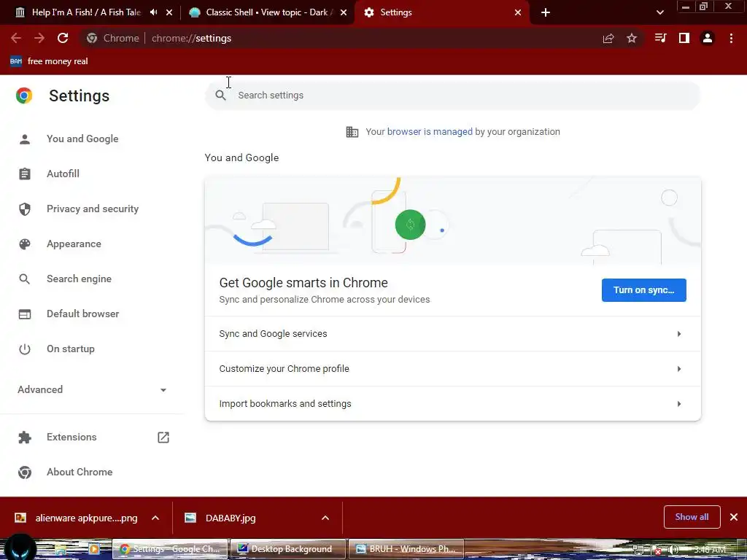747x560 pixels.
Task: Open the Desktop Background taskbar button
Action: pyautogui.click(x=287, y=549)
